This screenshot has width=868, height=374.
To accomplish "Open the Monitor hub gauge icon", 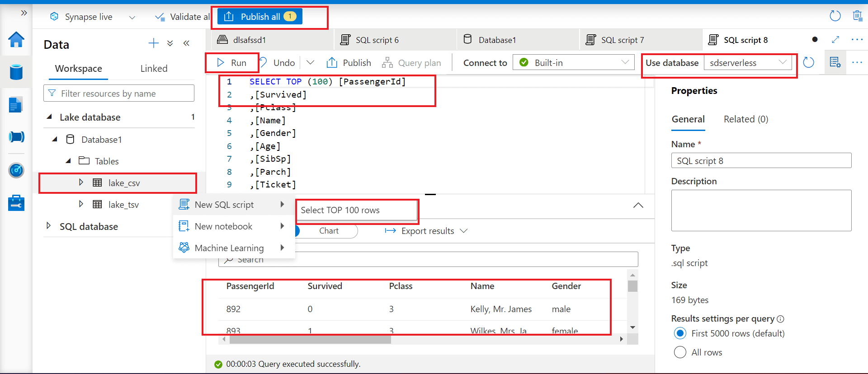I will tap(16, 170).
